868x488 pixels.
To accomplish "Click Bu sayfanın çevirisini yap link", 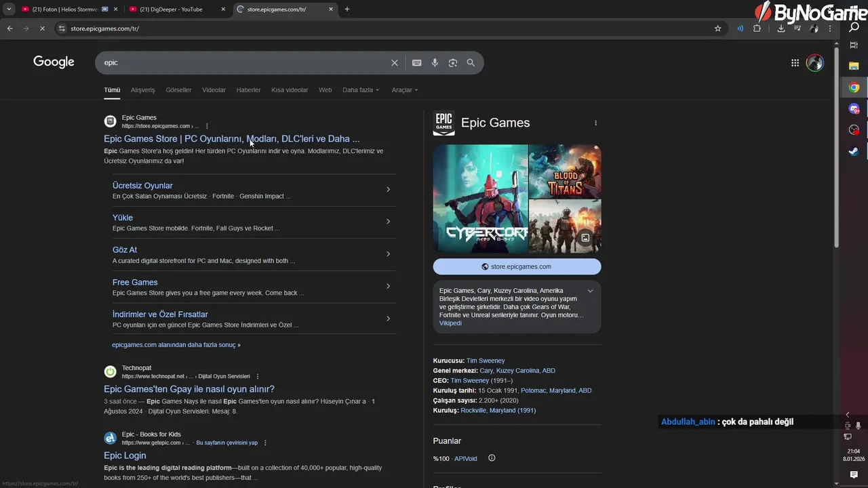I will pos(226,443).
